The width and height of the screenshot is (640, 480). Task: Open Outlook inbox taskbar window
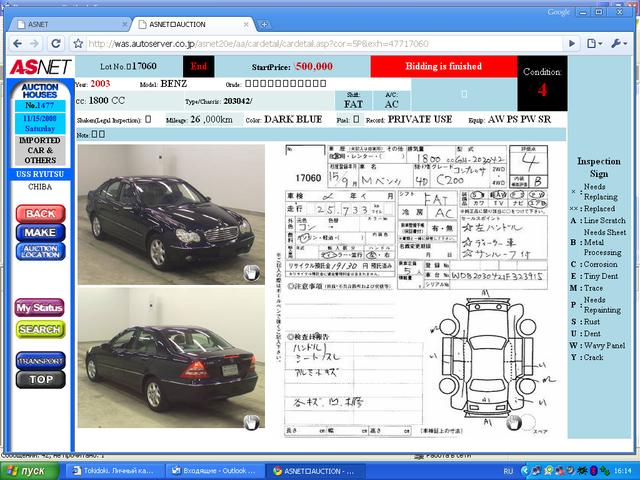click(x=215, y=471)
